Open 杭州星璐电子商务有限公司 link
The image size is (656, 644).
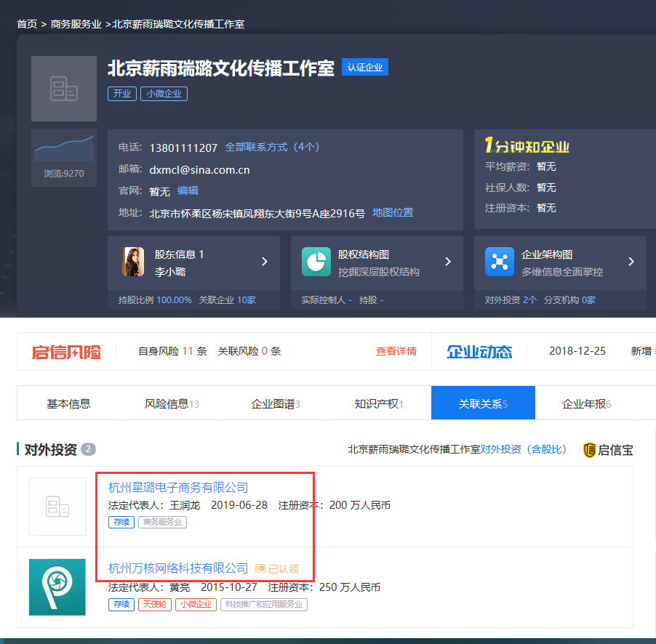178,488
